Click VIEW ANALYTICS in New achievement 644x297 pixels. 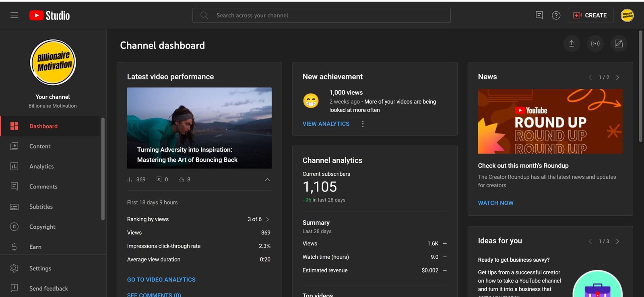pos(326,124)
